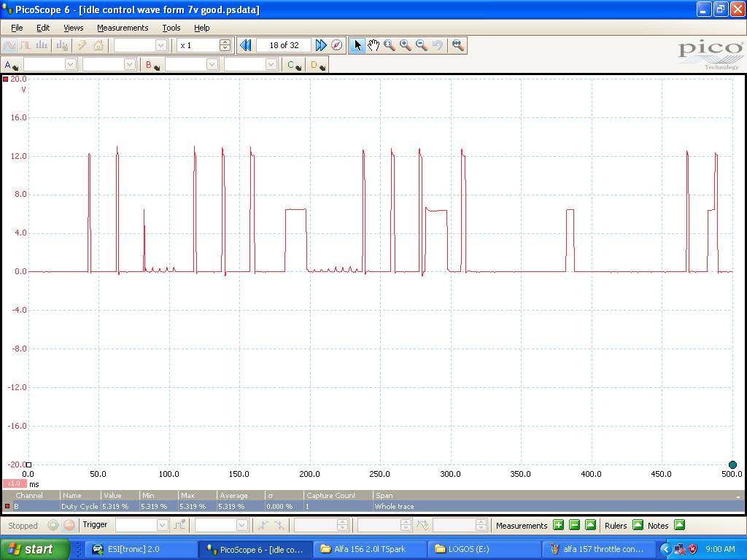747x560 pixels.
Task: Delete measurement with minus button
Action: pos(575,525)
